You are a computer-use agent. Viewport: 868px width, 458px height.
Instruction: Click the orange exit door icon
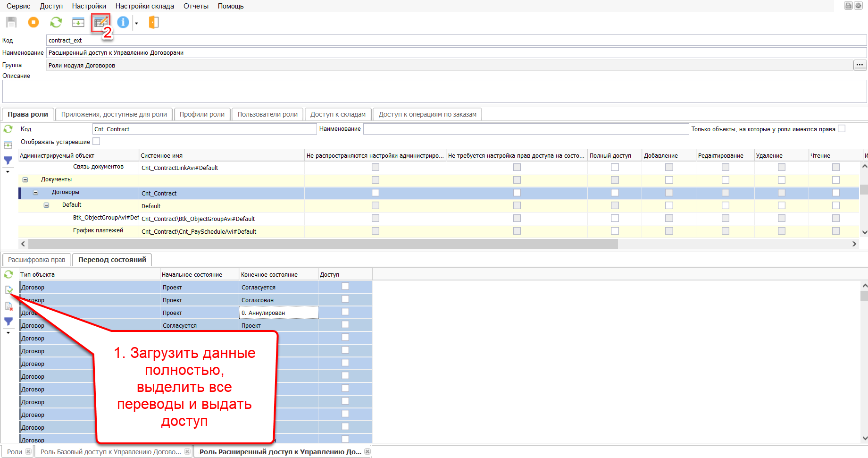coord(154,22)
